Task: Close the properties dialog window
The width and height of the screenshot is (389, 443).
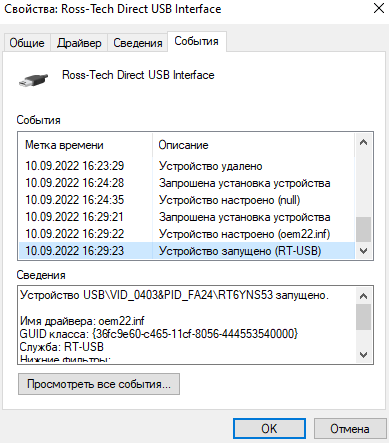Action: [x=379, y=8]
